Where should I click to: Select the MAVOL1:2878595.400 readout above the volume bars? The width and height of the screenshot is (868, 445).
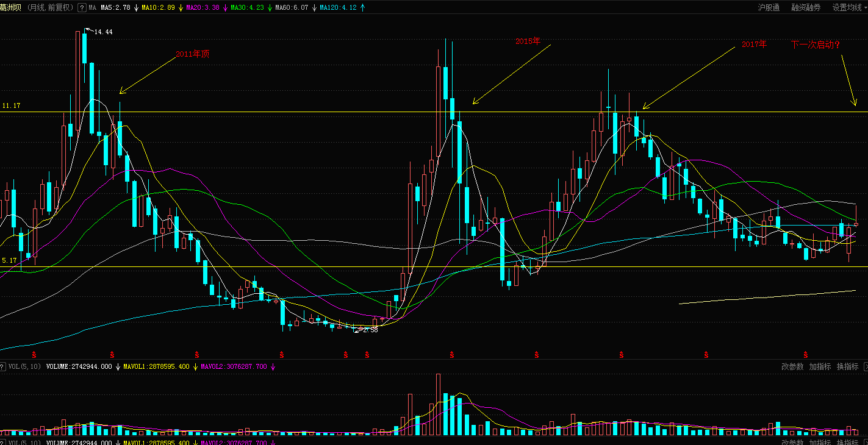[x=156, y=366]
